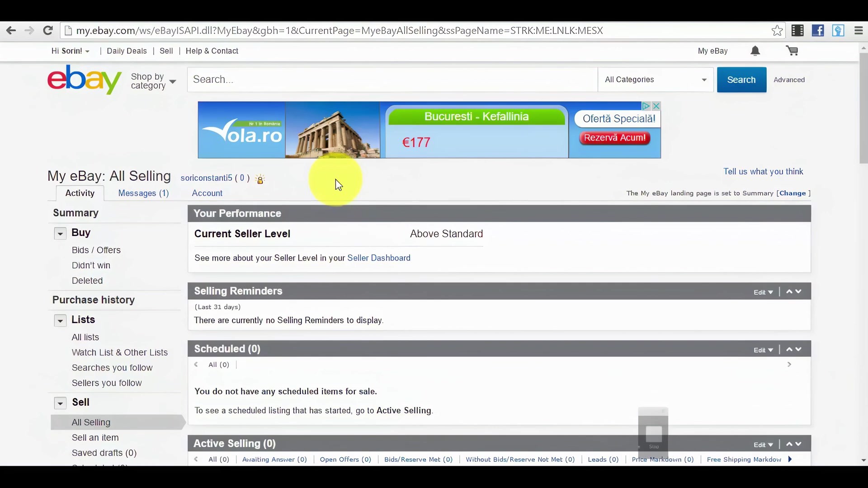This screenshot has width=868, height=488.
Task: Click the browser back arrow
Action: click(11, 31)
